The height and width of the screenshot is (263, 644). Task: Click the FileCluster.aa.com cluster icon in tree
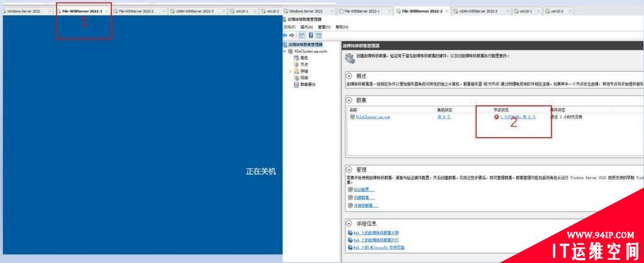[x=291, y=52]
